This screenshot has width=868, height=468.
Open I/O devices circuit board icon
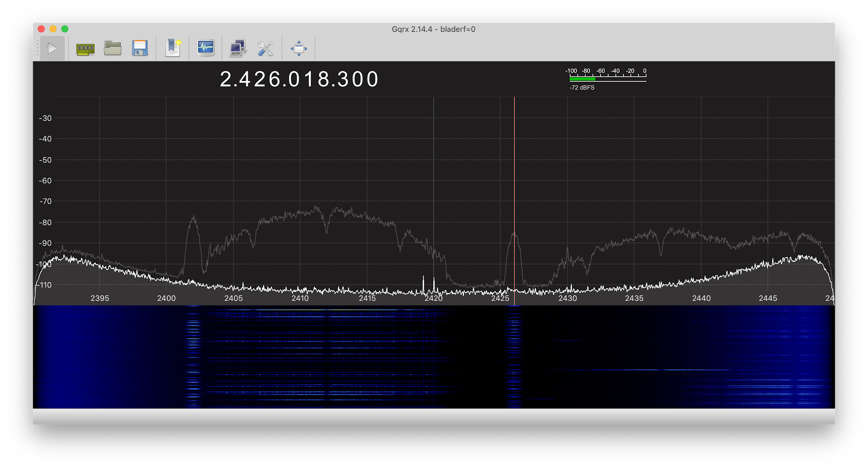click(x=85, y=49)
